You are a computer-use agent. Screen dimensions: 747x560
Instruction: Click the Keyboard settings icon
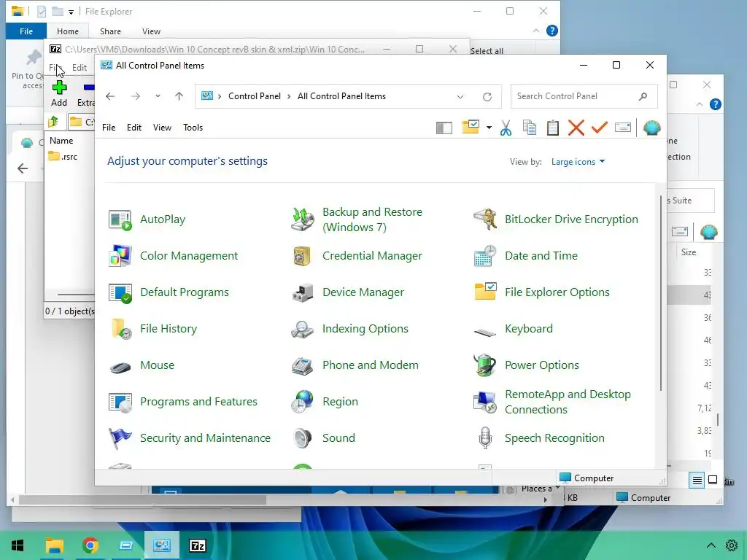tap(484, 332)
